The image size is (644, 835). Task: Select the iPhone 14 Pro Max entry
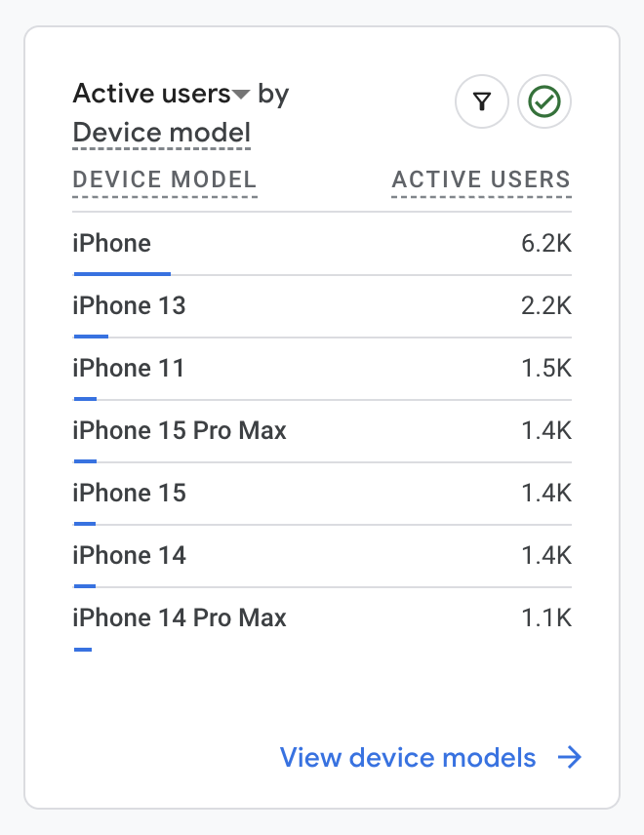coord(180,617)
